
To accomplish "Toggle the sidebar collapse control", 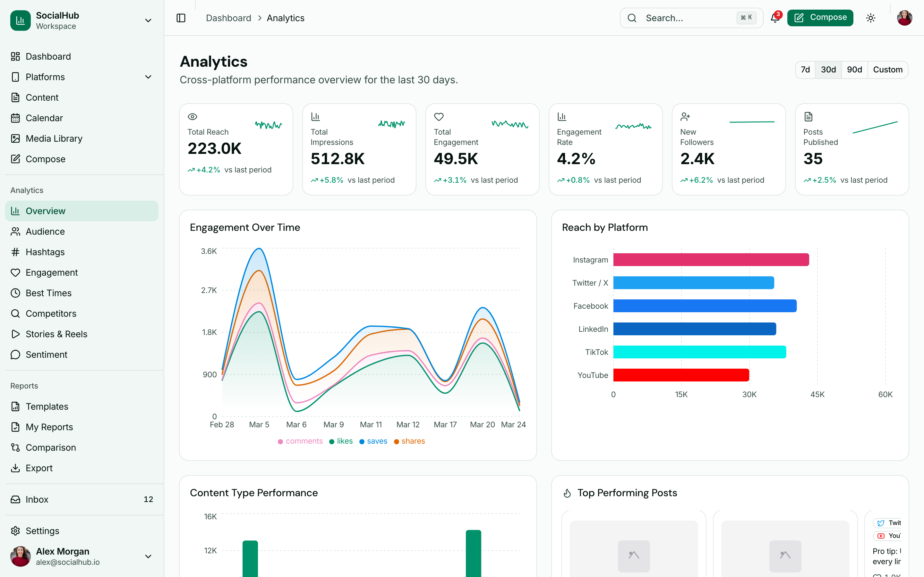I will tap(181, 18).
